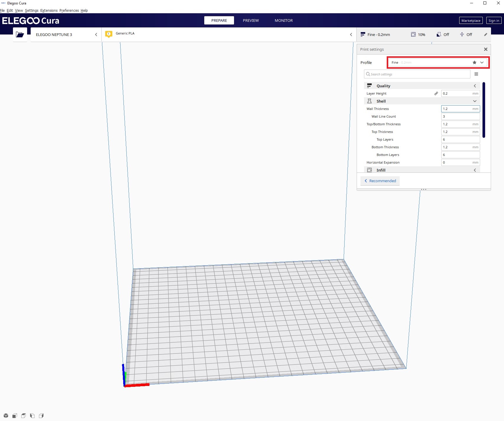The height and width of the screenshot is (421, 504).
Task: Click the Wall Line Count field
Action: (x=460, y=116)
